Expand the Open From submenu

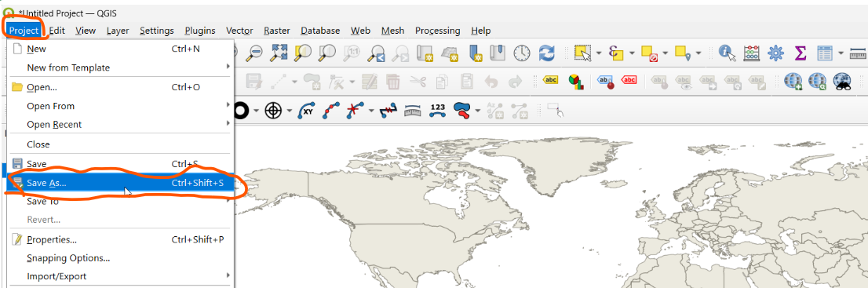(x=120, y=106)
